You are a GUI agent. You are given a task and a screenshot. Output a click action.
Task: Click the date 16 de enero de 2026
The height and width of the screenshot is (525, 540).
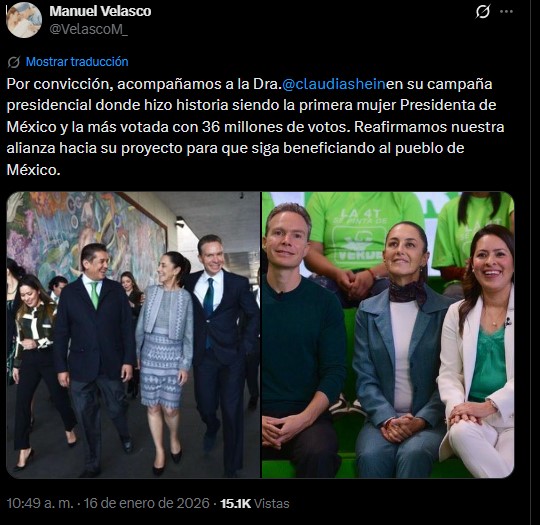(x=147, y=503)
